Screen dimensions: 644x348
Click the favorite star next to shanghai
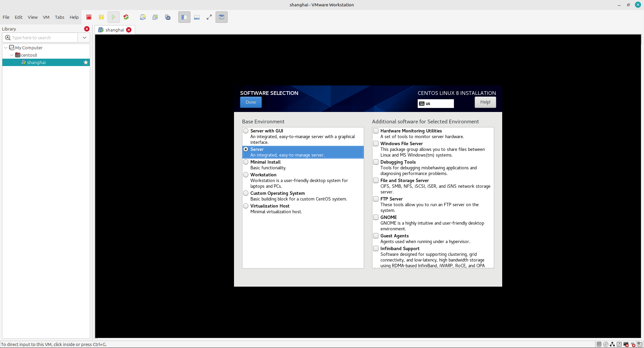(x=86, y=62)
